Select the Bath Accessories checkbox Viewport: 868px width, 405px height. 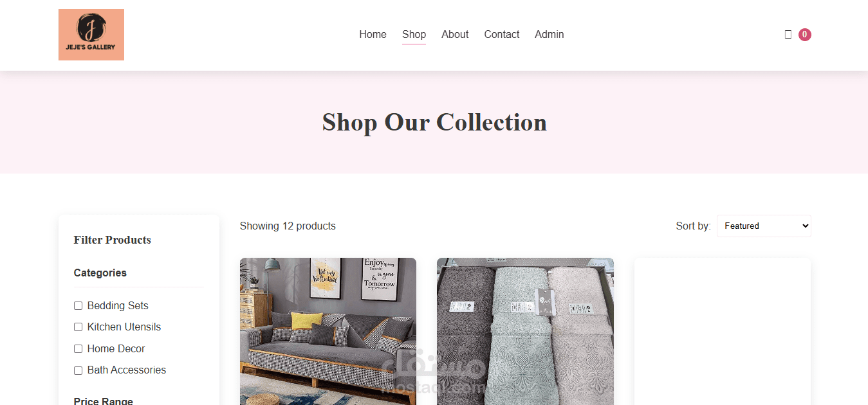pyautogui.click(x=78, y=370)
